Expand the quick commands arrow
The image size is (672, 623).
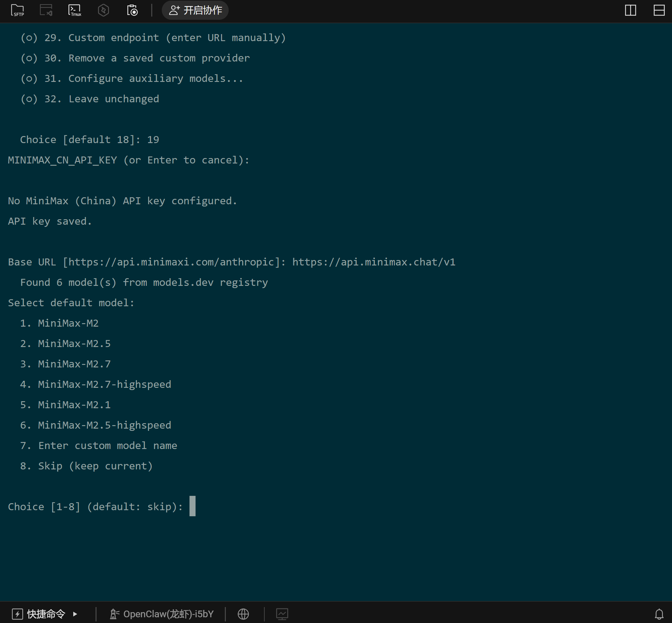click(x=75, y=614)
